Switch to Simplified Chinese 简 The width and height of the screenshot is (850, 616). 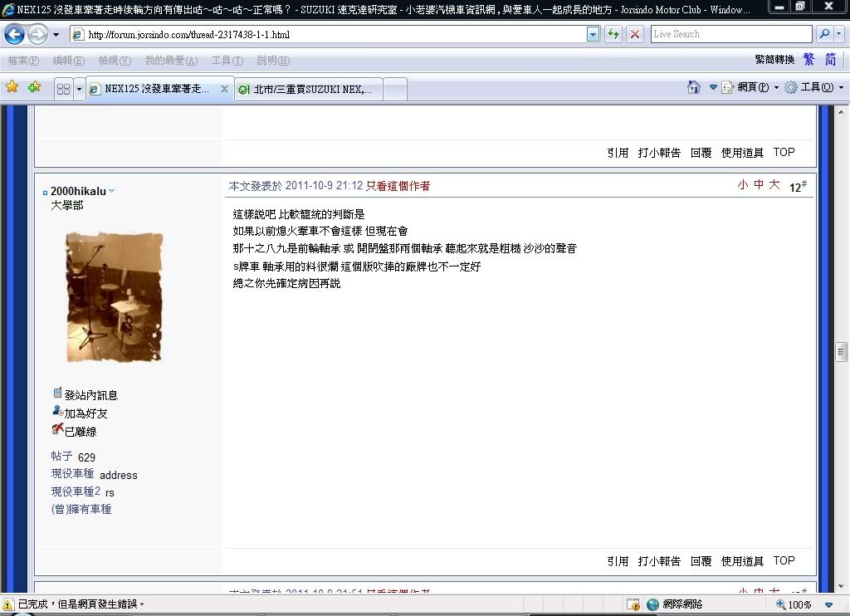(x=830, y=60)
